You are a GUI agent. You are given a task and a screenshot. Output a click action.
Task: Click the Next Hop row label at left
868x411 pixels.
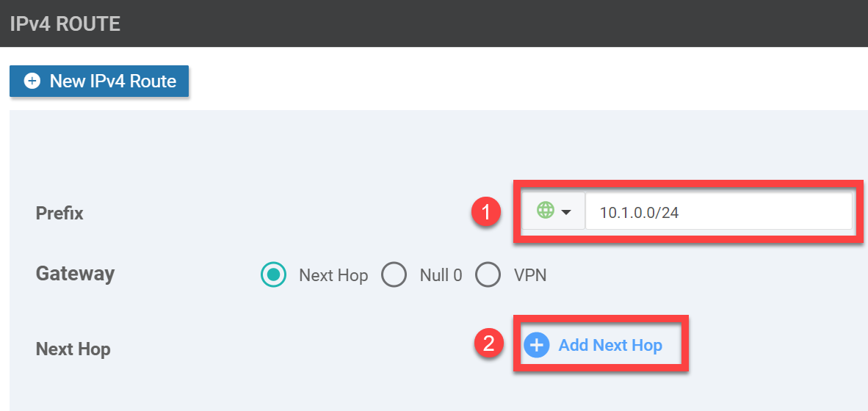click(73, 349)
